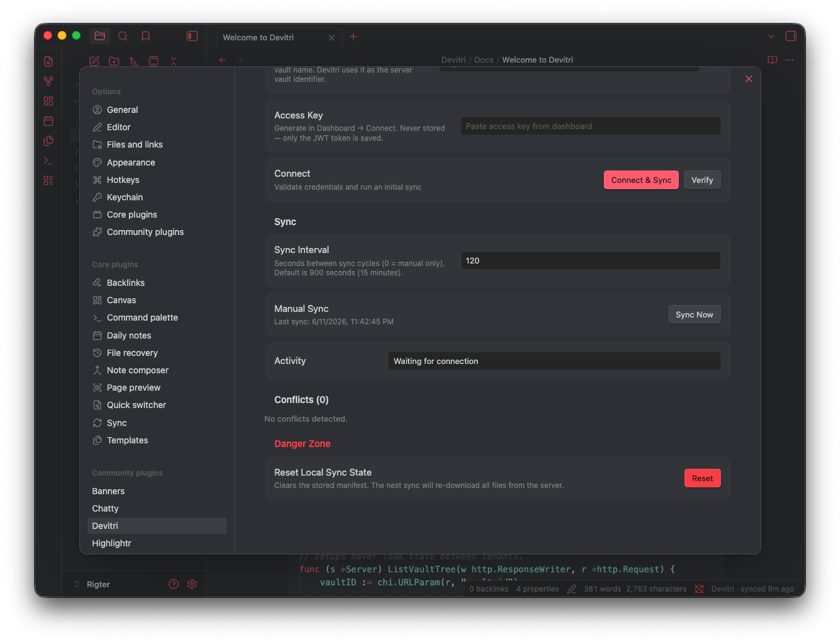The height and width of the screenshot is (643, 840).
Task: Open Banners plugin settings
Action: (x=157, y=491)
